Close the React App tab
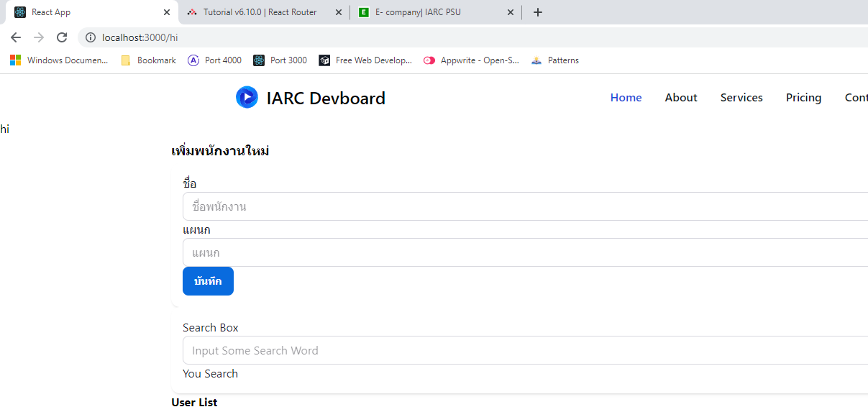This screenshot has width=868, height=412. click(166, 12)
